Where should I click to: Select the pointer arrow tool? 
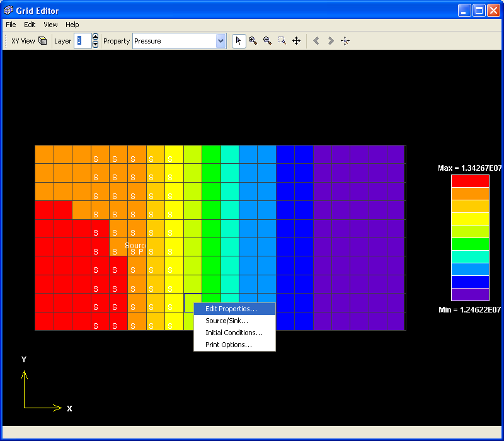(x=238, y=41)
